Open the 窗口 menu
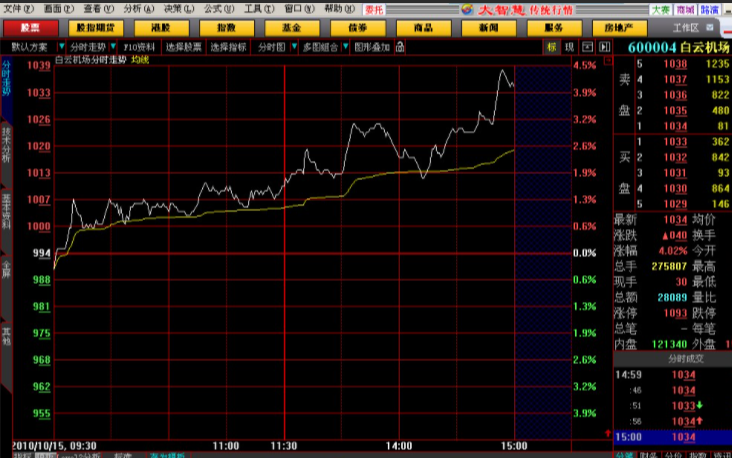The image size is (732, 458). coord(299,8)
